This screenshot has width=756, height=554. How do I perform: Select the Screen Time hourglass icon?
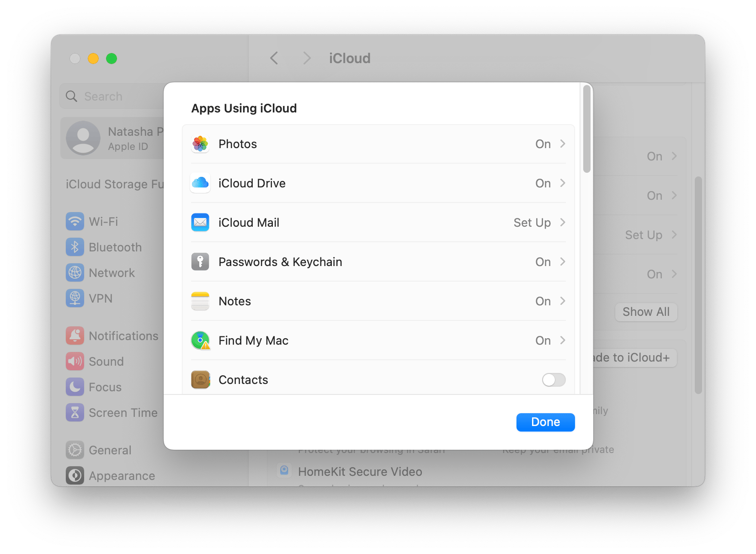pyautogui.click(x=75, y=412)
